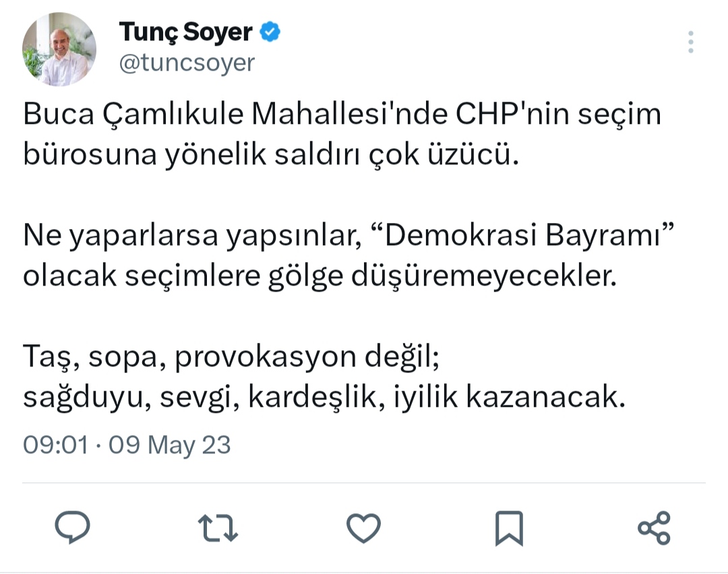Open the three-dot more options menu
The height and width of the screenshot is (574, 728).
click(690, 42)
